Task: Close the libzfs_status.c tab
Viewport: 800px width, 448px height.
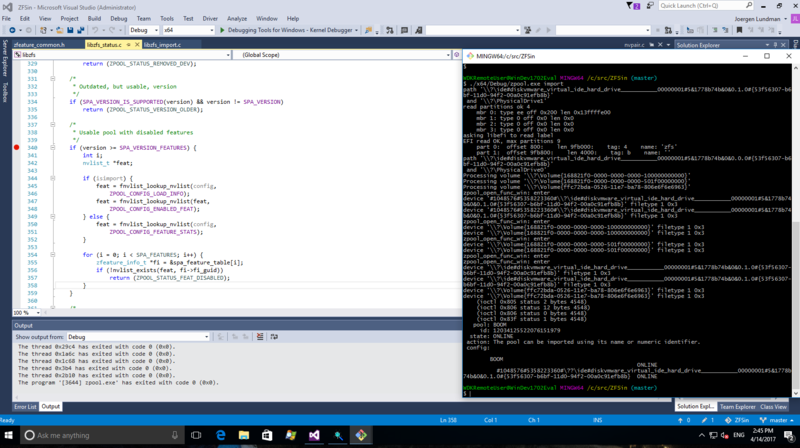Action: tap(137, 45)
